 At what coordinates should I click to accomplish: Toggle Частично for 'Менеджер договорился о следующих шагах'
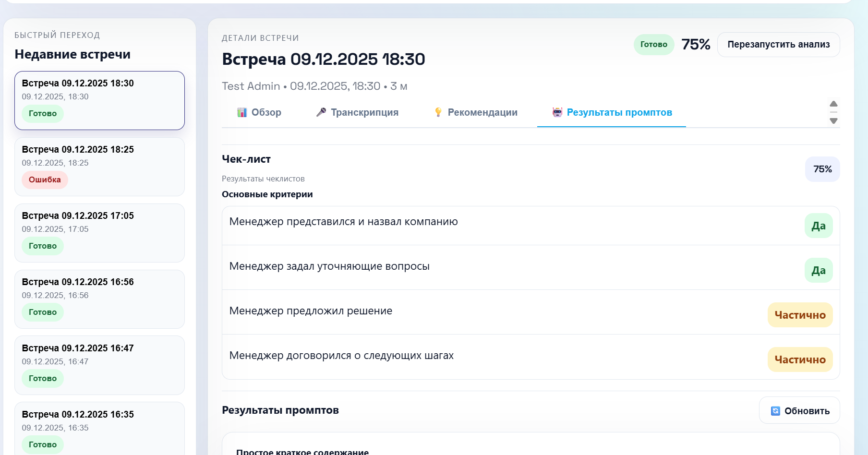point(799,359)
